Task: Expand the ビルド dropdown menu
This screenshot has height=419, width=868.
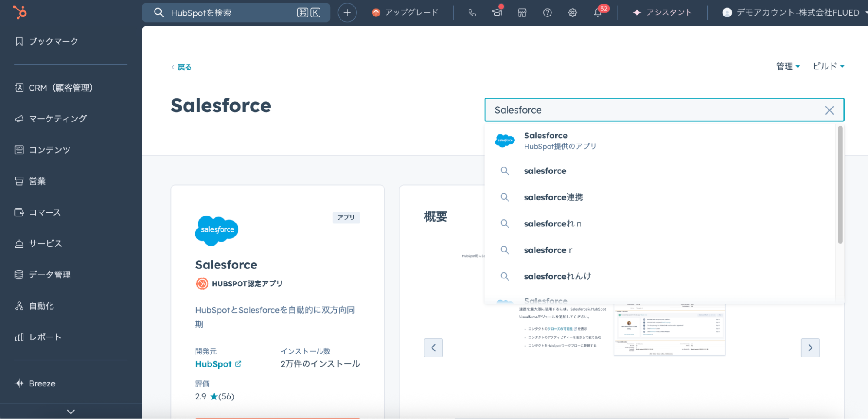Action: point(828,66)
